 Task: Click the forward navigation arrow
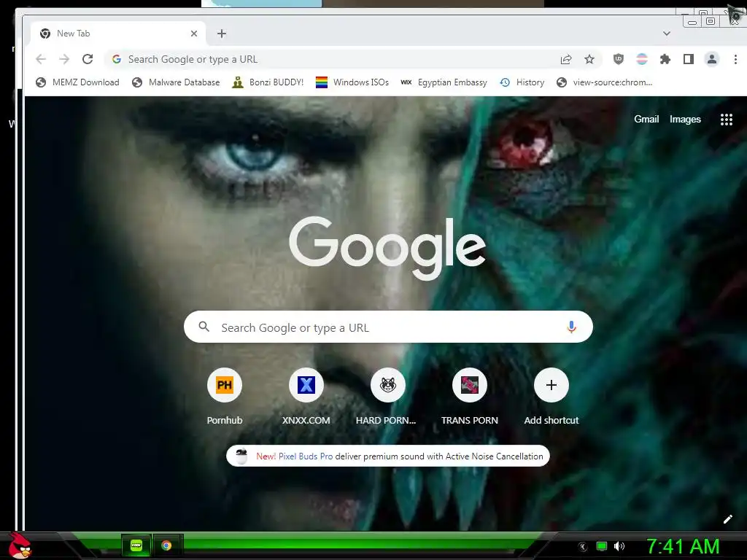64,59
